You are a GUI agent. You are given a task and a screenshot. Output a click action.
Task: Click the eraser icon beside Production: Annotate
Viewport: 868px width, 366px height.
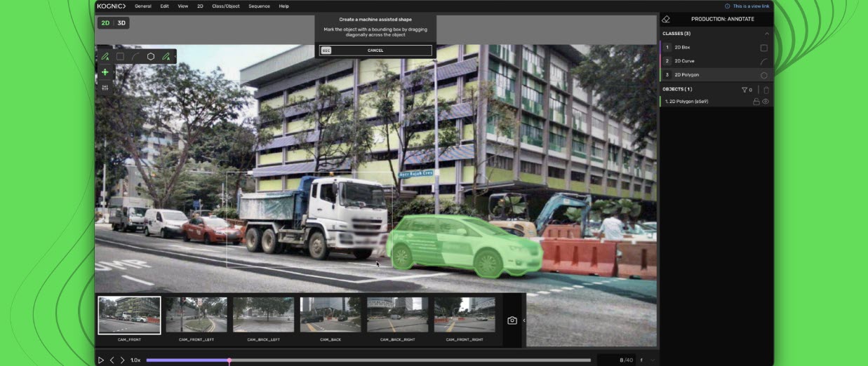click(x=666, y=19)
